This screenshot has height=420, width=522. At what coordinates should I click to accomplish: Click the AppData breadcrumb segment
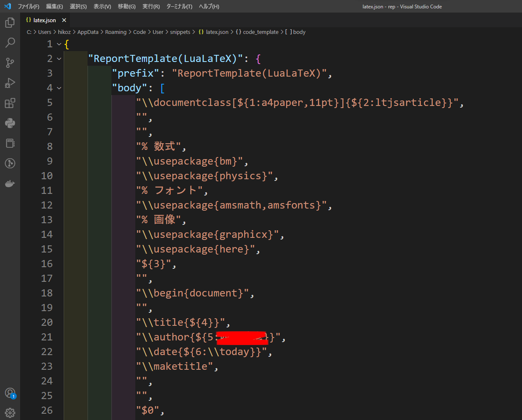coord(88,32)
